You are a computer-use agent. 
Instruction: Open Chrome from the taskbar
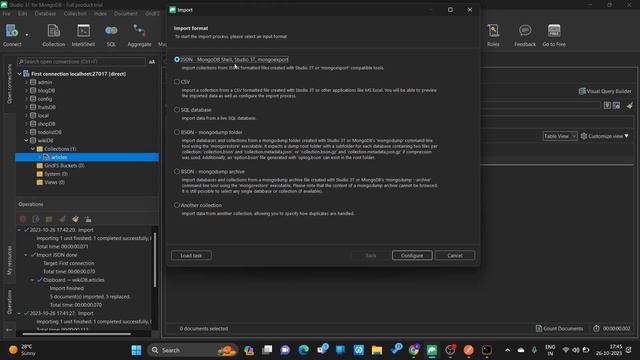413,350
